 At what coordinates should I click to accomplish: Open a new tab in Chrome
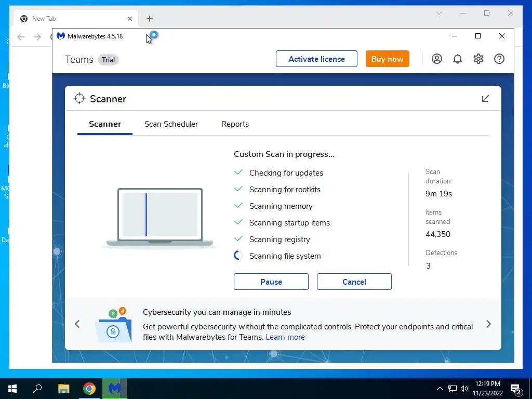pyautogui.click(x=150, y=19)
